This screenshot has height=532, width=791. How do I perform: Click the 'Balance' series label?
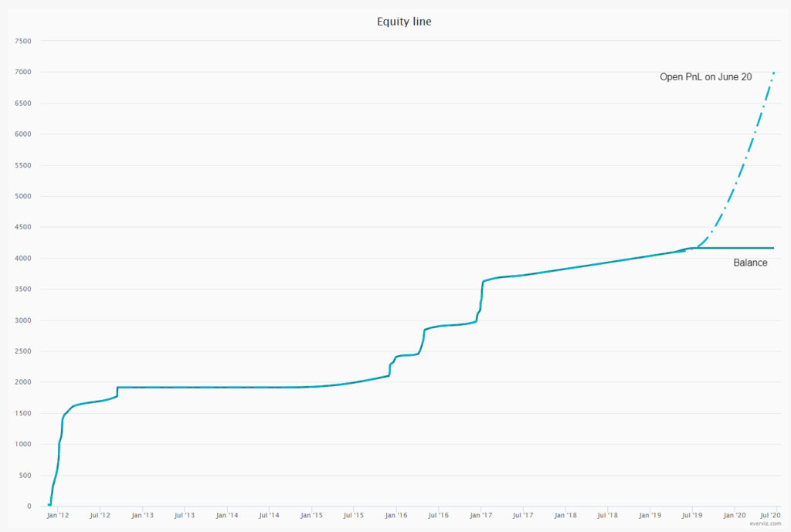click(750, 263)
